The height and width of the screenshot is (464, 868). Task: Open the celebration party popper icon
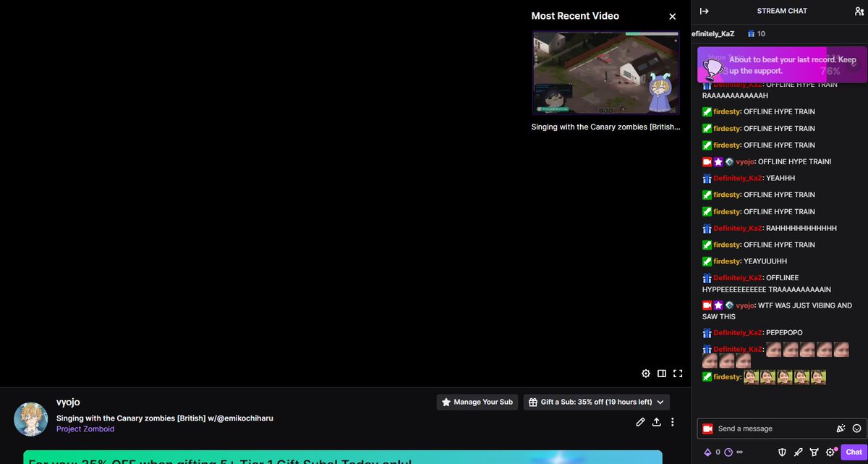coord(841,429)
